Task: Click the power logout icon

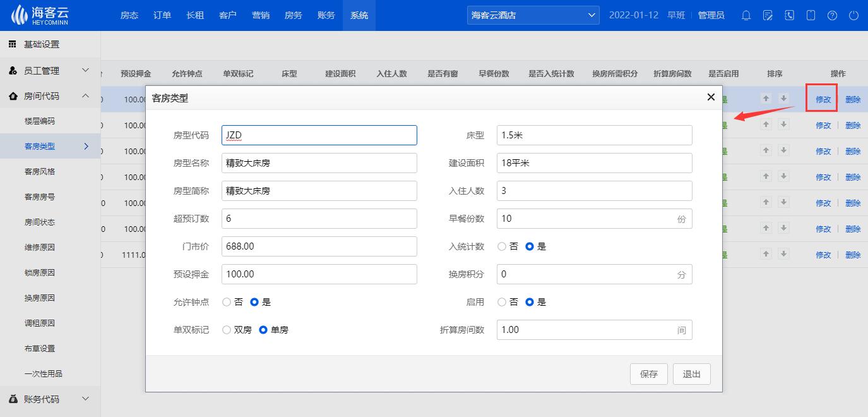Action: click(853, 15)
